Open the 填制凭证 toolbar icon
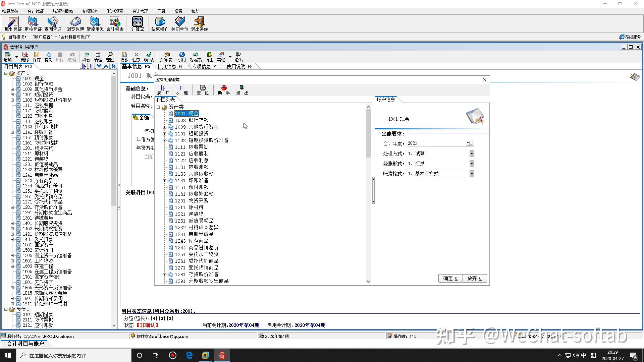The height and width of the screenshot is (362, 644). [13, 24]
